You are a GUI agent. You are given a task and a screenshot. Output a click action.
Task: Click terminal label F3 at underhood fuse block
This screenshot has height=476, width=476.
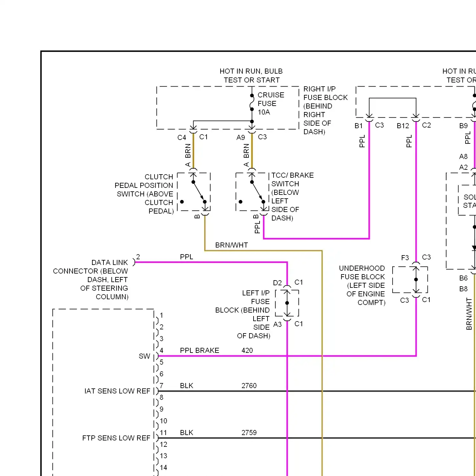click(405, 258)
